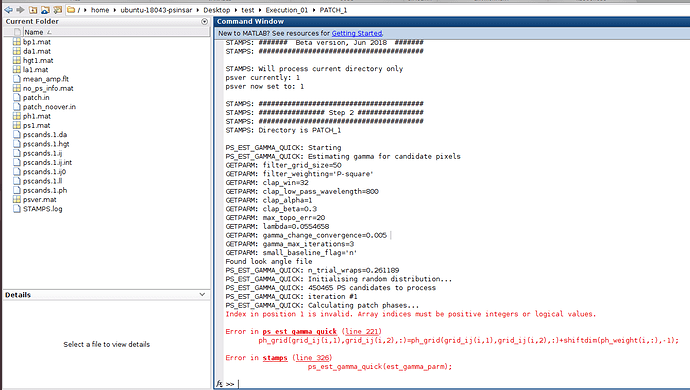Select patch_noover.in file

[49, 107]
